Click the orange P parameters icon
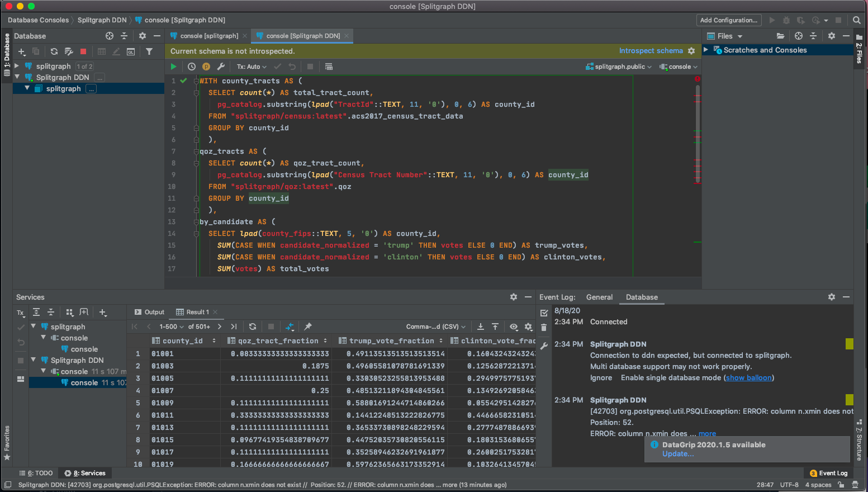This screenshot has width=868, height=492. 206,67
